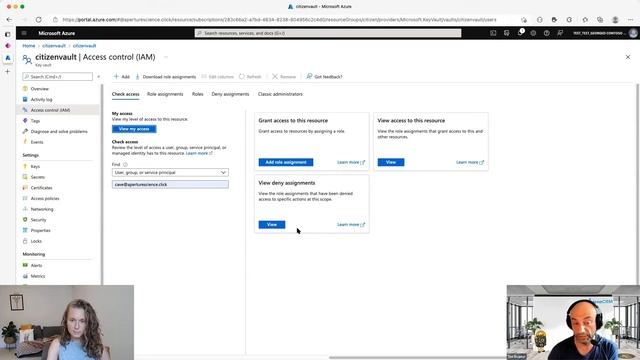The height and width of the screenshot is (360, 640).
Task: Click the Tags icon in sidebar
Action: 25,120
